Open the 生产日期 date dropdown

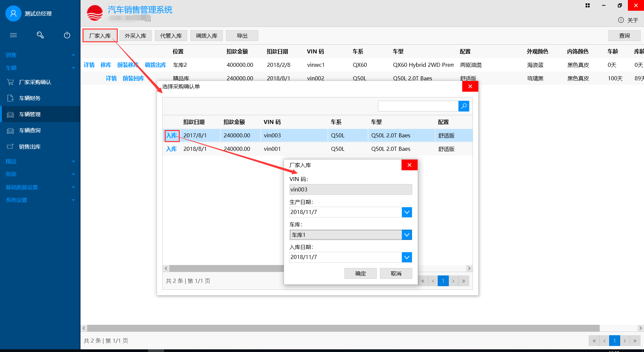[407, 212]
